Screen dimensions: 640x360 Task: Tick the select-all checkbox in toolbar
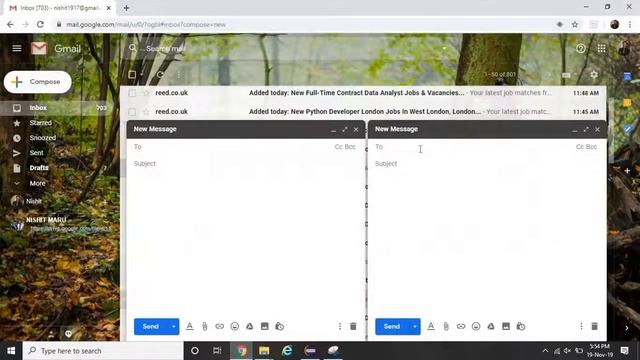(132, 75)
